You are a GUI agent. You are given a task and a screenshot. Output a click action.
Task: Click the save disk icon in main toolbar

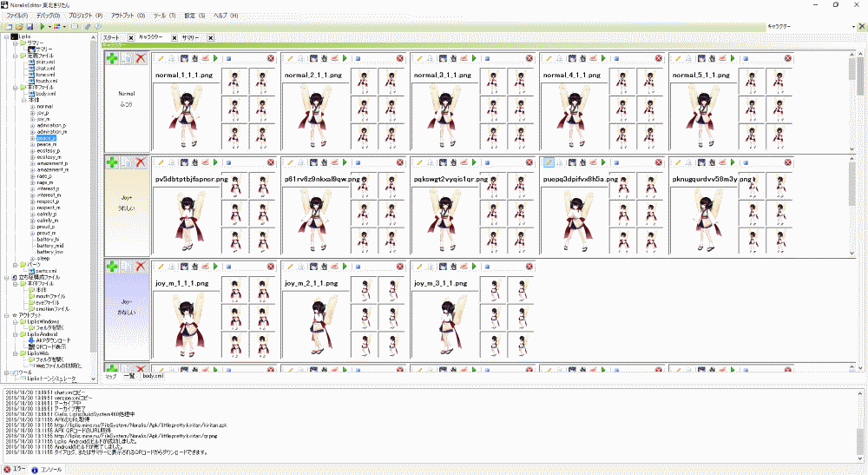click(30, 27)
